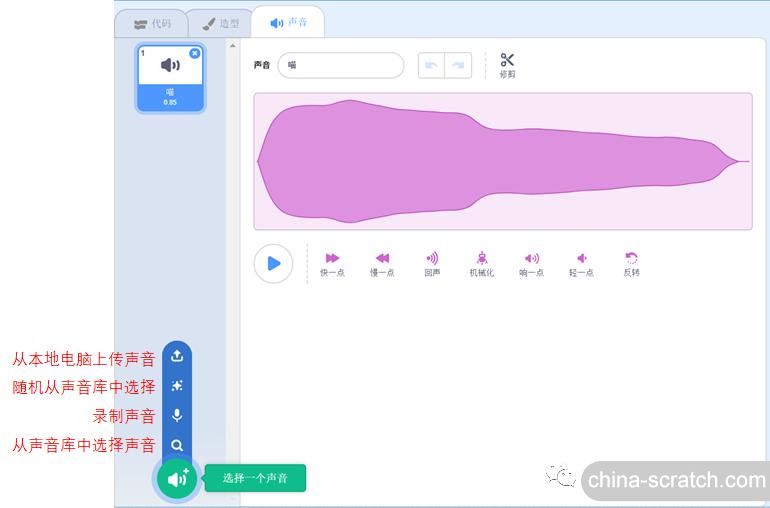Apply the Reverse (反转) effect
The width and height of the screenshot is (770, 508).
631,259
